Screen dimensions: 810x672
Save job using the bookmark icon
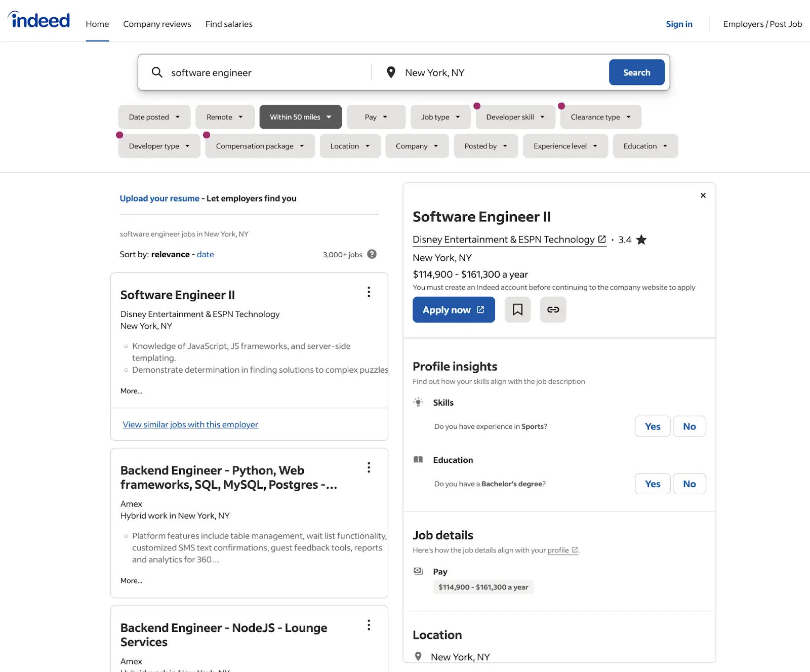coord(517,309)
